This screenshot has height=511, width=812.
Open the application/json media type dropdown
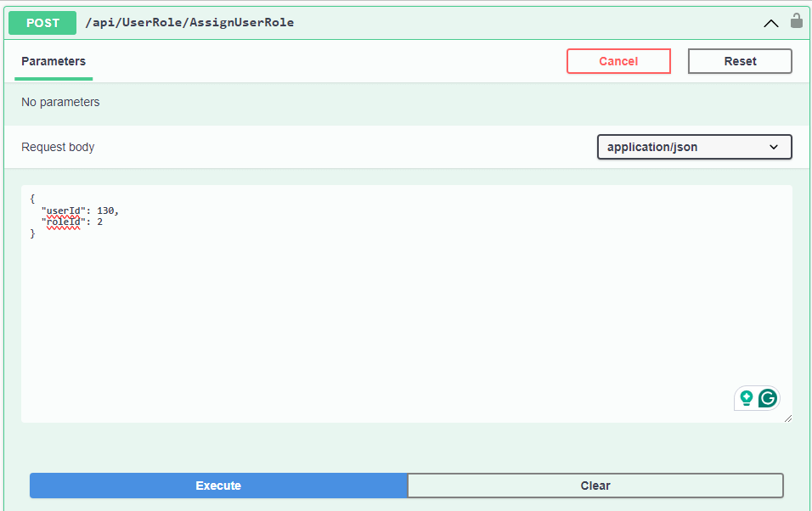[x=694, y=147]
